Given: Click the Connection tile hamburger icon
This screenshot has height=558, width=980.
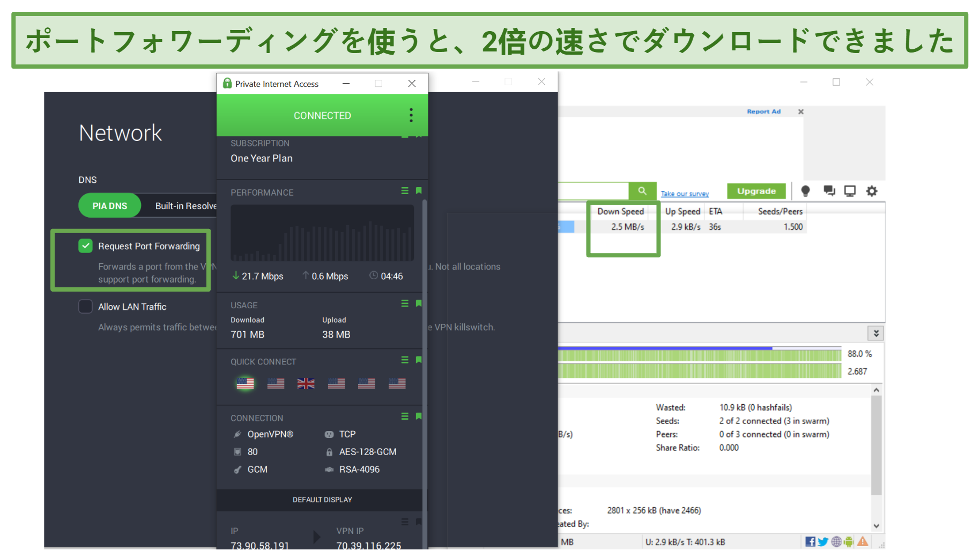Looking at the screenshot, I should (405, 416).
